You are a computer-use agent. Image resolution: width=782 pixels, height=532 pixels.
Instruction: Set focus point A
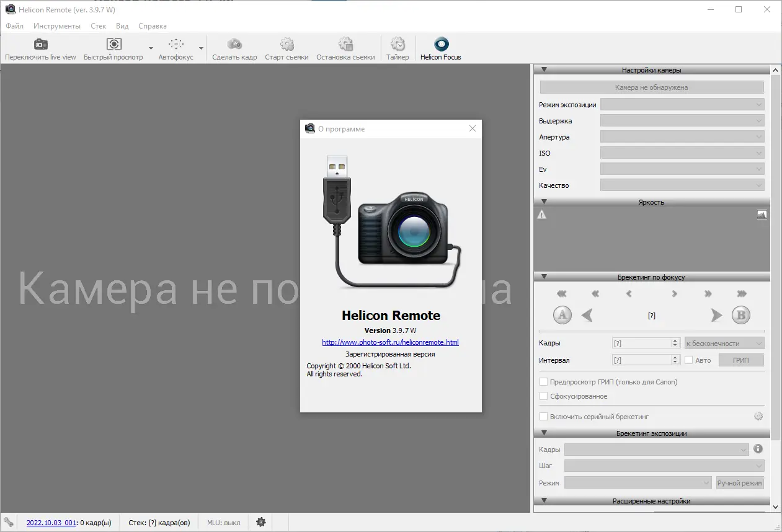(x=562, y=315)
